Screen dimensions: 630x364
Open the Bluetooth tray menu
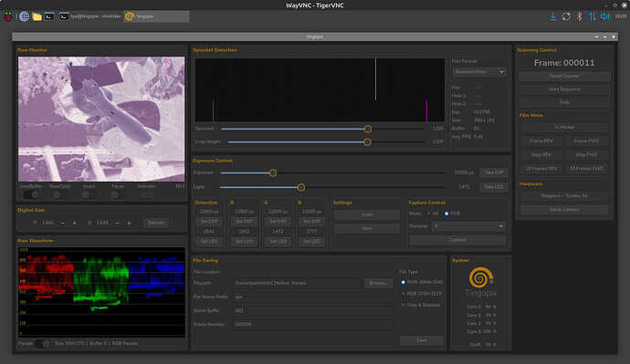pyautogui.click(x=580, y=16)
